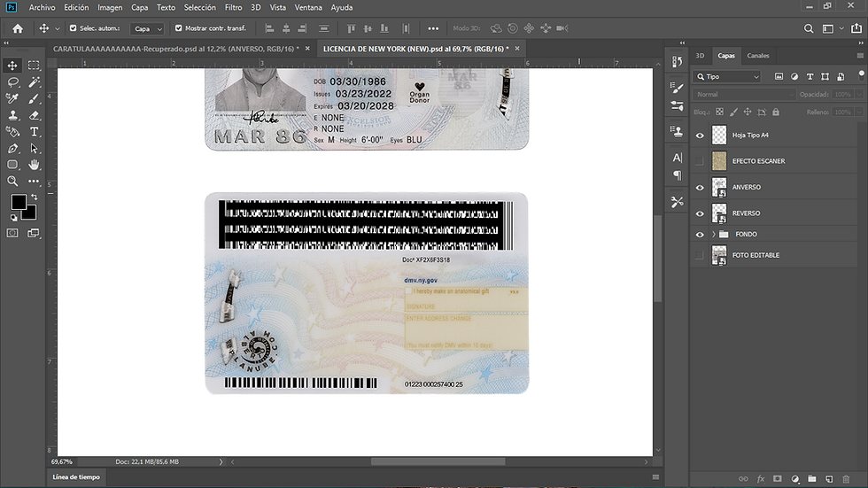Viewport: 868px width, 488px height.
Task: Toggle the layer filtering switch
Action: point(861,74)
